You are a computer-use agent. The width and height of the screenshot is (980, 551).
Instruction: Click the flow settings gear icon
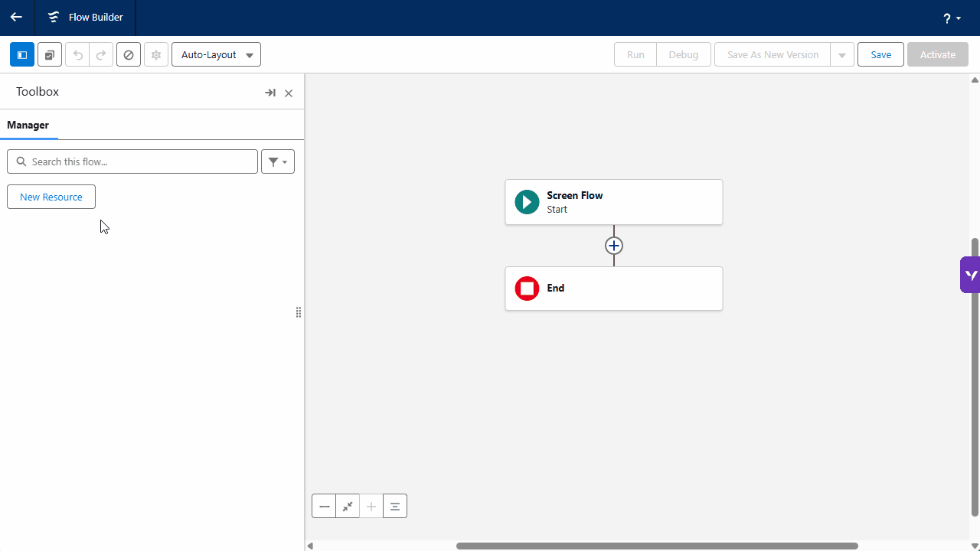(156, 55)
